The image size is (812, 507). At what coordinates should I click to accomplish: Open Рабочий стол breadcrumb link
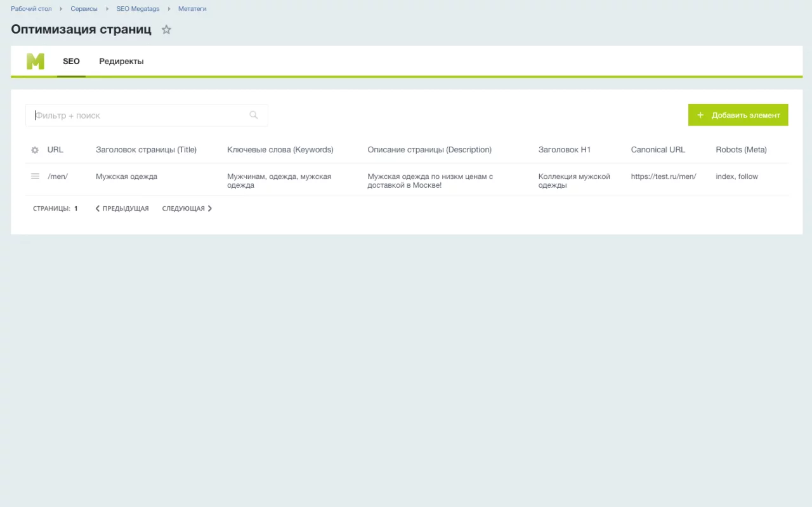point(31,9)
